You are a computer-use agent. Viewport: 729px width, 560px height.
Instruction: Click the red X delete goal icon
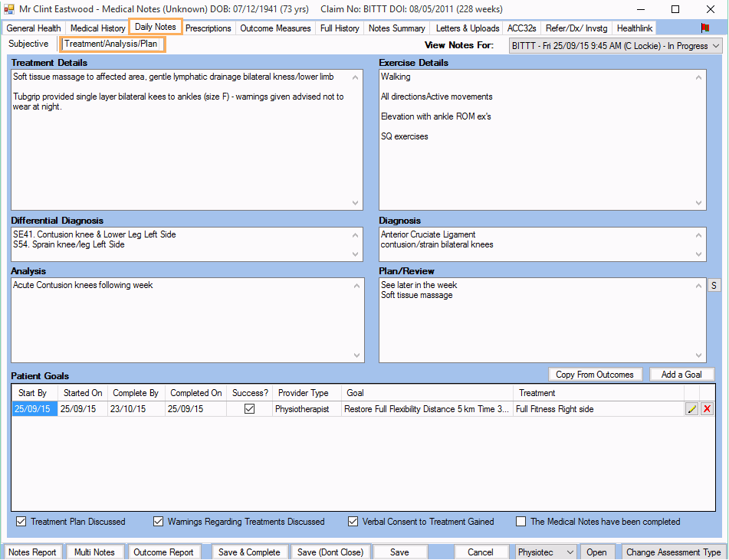pyautogui.click(x=707, y=409)
